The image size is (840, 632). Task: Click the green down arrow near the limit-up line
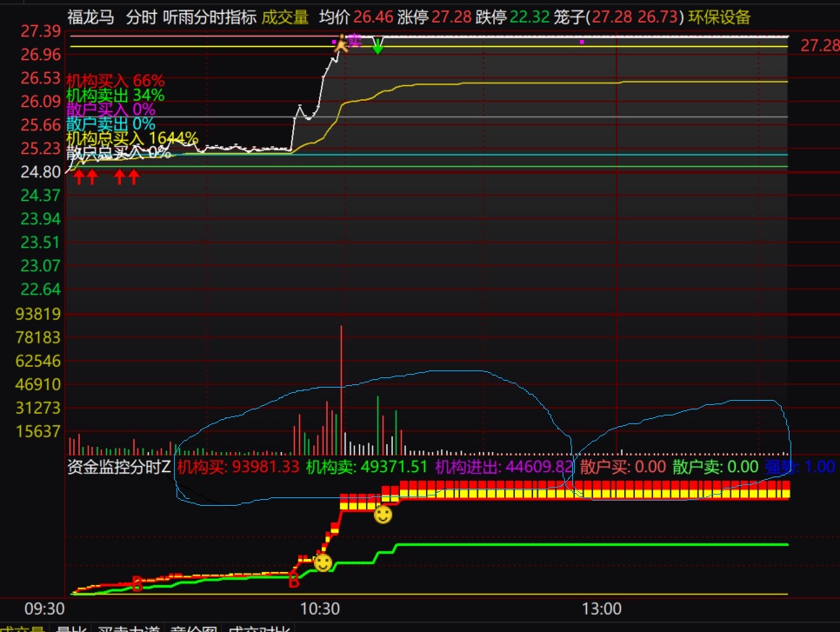(377, 48)
